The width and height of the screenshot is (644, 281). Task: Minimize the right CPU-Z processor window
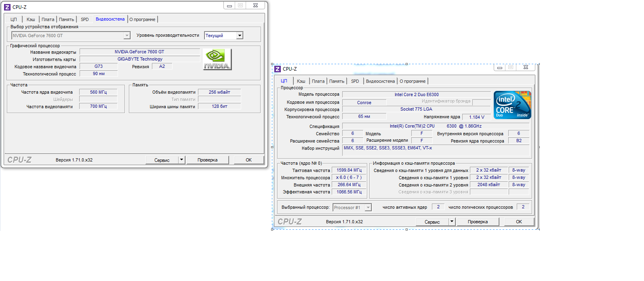pos(500,67)
